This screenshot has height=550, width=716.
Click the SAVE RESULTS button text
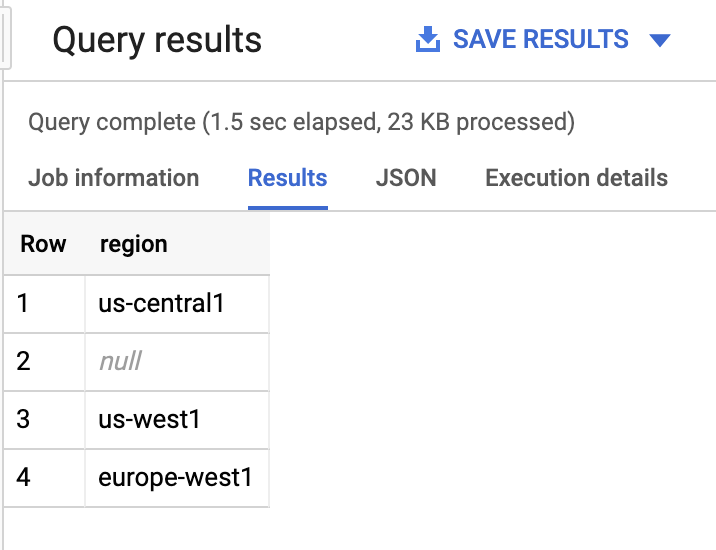tap(541, 39)
